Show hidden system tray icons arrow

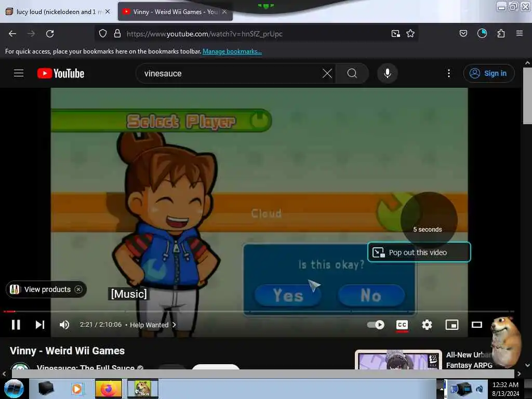tap(442, 389)
